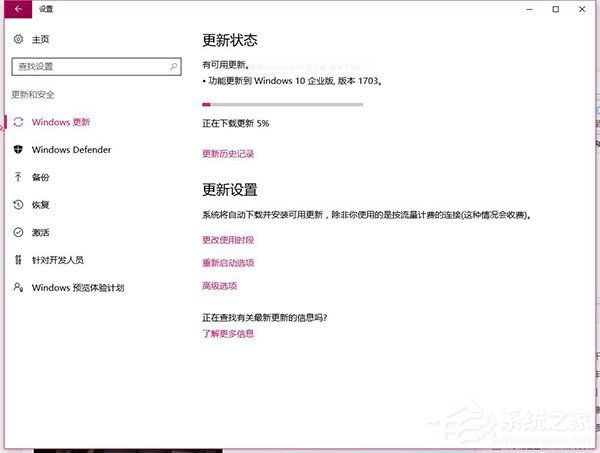Click the Windows 预览体验计划 person icon
This screenshot has width=600, height=453.
point(18,287)
